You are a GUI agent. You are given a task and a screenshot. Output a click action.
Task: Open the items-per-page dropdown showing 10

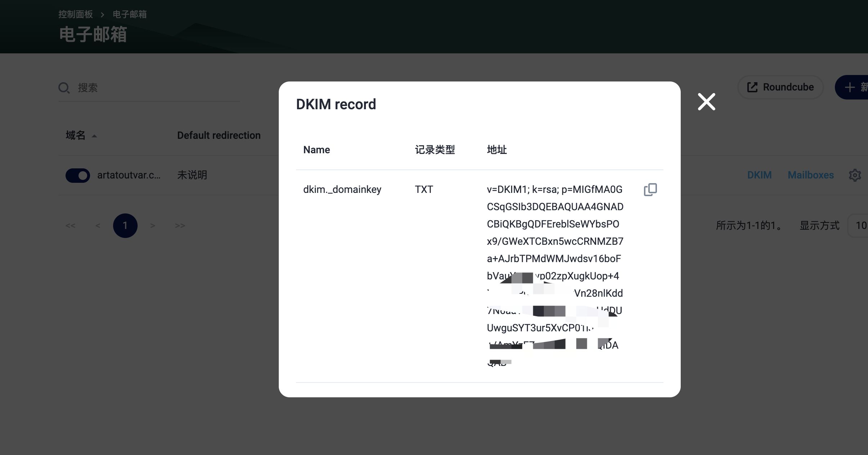click(x=860, y=226)
